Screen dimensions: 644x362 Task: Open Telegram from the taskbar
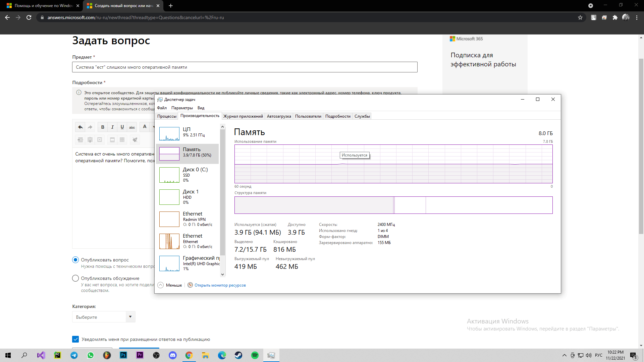point(74,355)
